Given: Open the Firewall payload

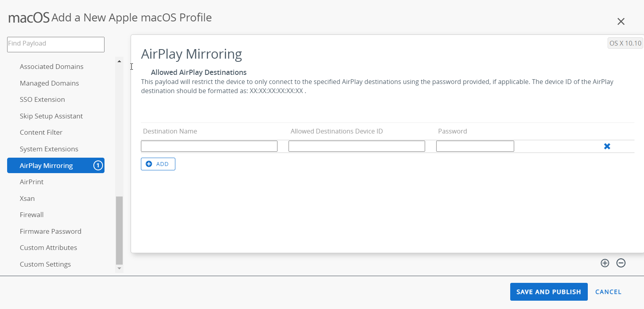Looking at the screenshot, I should 32,215.
